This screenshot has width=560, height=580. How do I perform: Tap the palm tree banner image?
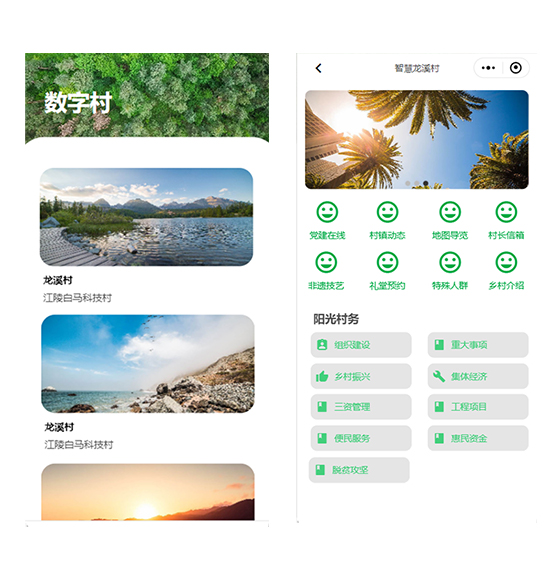pos(417,139)
